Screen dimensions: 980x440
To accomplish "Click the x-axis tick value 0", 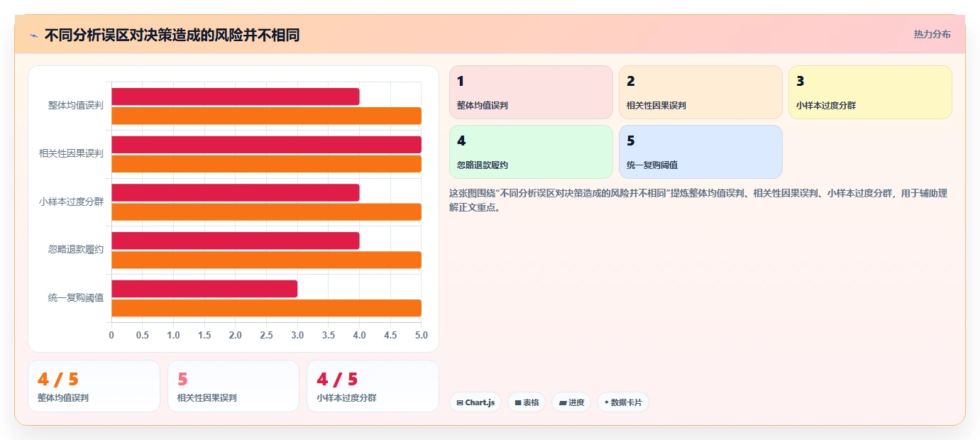I will (x=111, y=335).
